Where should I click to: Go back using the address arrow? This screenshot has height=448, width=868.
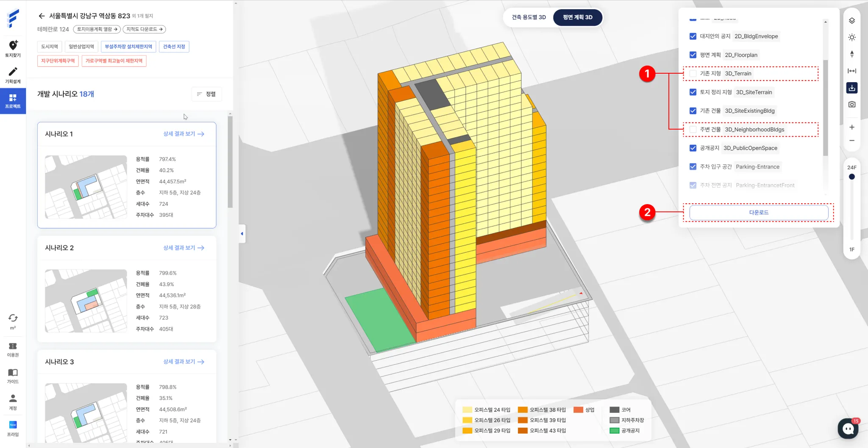pyautogui.click(x=42, y=16)
